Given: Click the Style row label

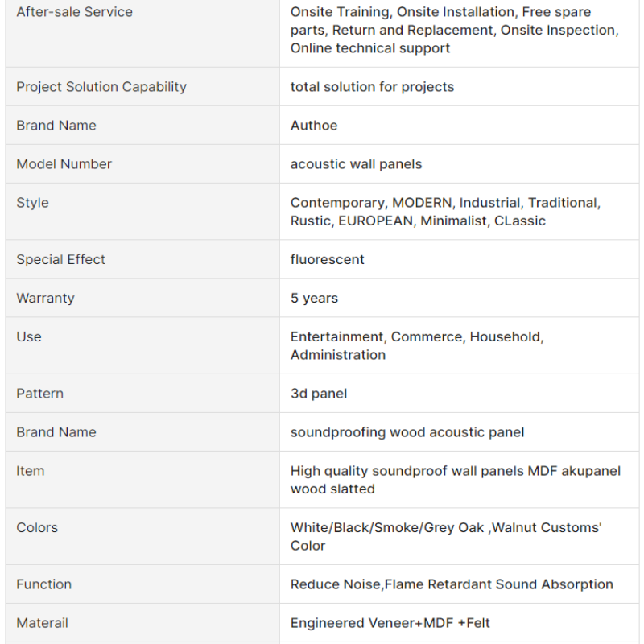Looking at the screenshot, I should [33, 203].
